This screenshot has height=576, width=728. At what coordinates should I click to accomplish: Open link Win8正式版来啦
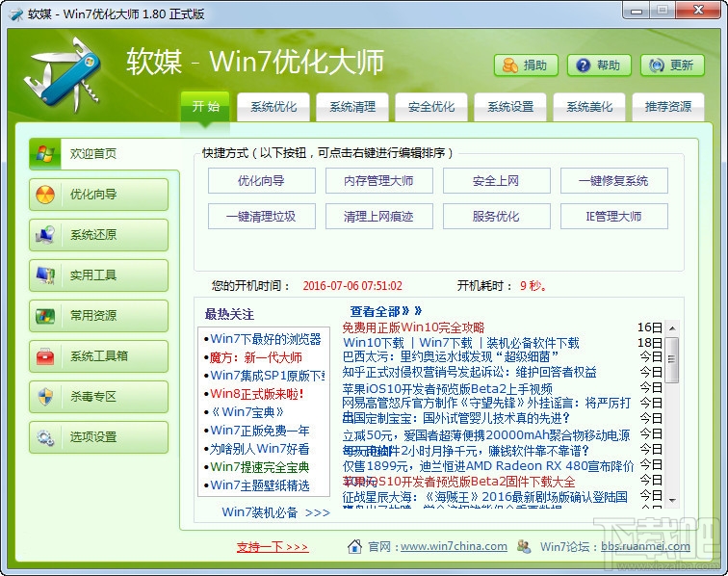tap(257, 394)
